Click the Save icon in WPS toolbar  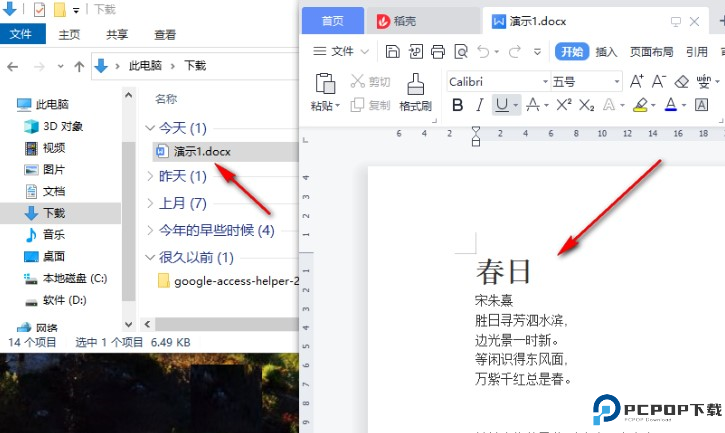coord(392,51)
